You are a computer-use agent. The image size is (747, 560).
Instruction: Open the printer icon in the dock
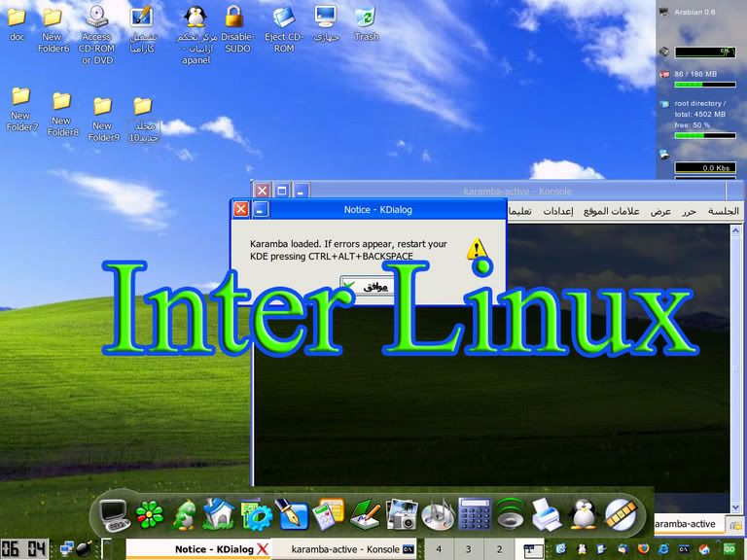tap(547, 514)
